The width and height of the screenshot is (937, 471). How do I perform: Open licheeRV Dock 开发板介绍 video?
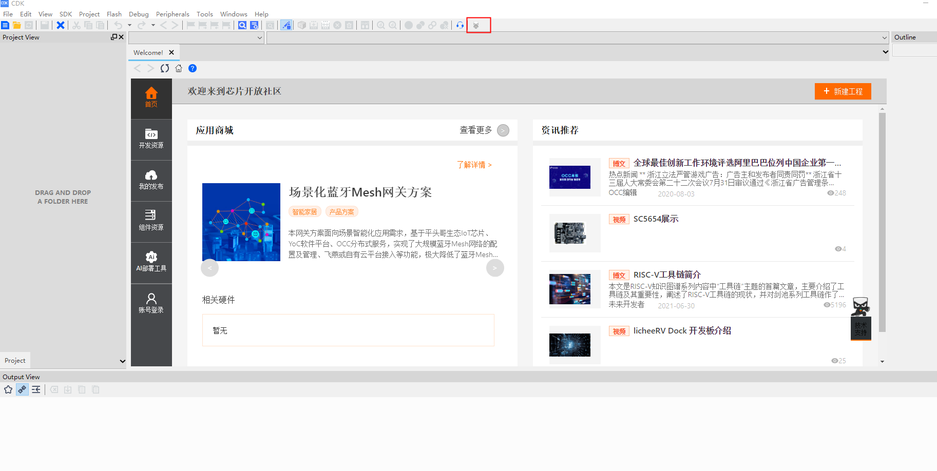click(x=682, y=331)
